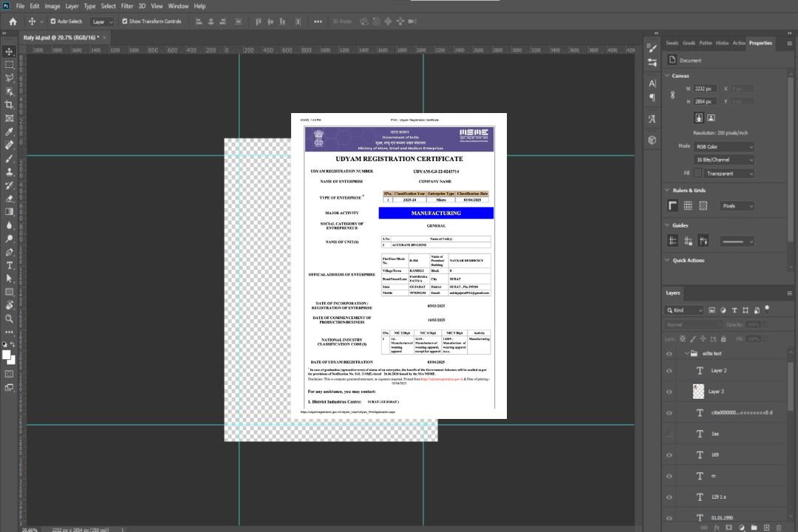Select the Zoom tool
Screen dimensions: 798x532
9,318
